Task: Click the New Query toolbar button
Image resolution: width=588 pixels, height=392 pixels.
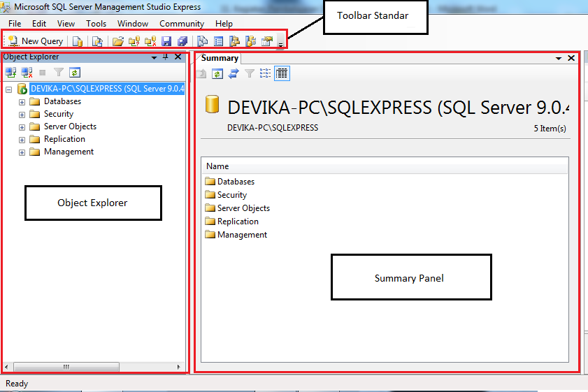Action: pos(35,41)
